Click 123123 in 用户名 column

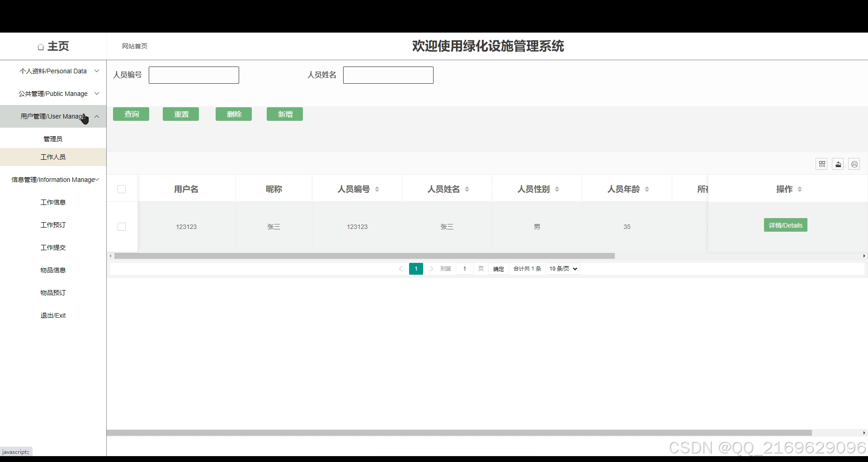(186, 227)
